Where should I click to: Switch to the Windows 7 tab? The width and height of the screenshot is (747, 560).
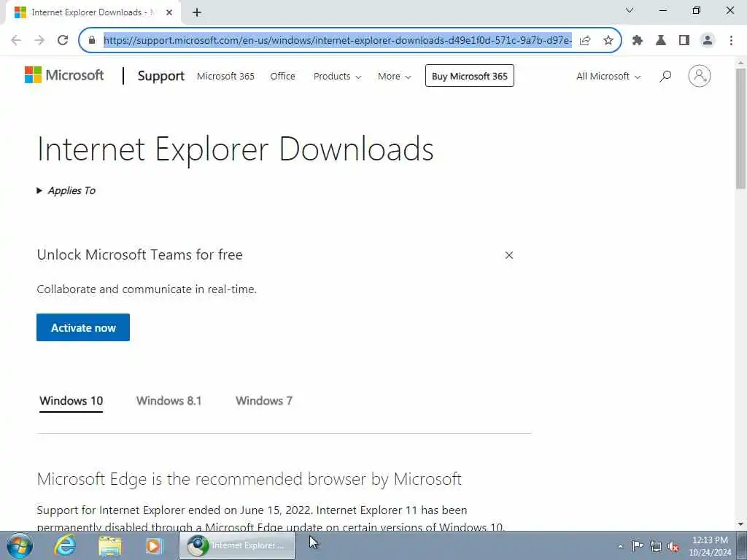tap(264, 400)
